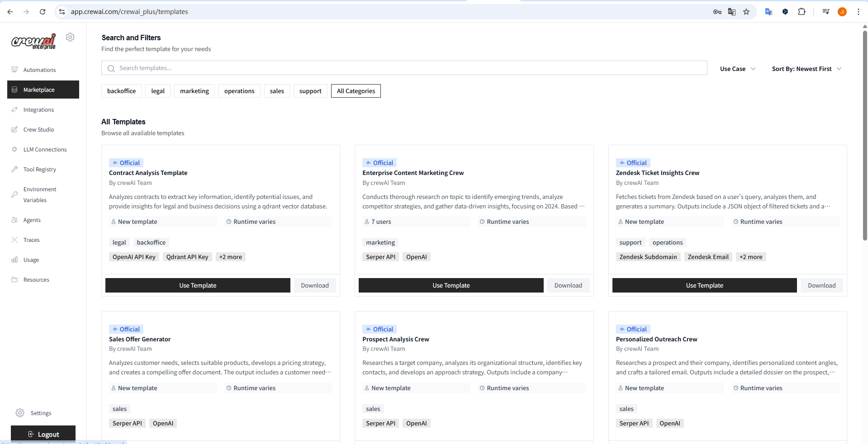Screen dimensions: 868x444
Task: Click the Settings gear icon at bottom
Action: (x=20, y=413)
